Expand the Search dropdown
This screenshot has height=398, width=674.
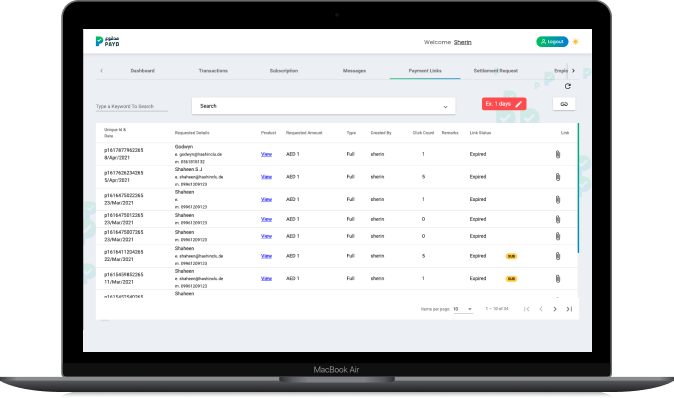[x=323, y=106]
